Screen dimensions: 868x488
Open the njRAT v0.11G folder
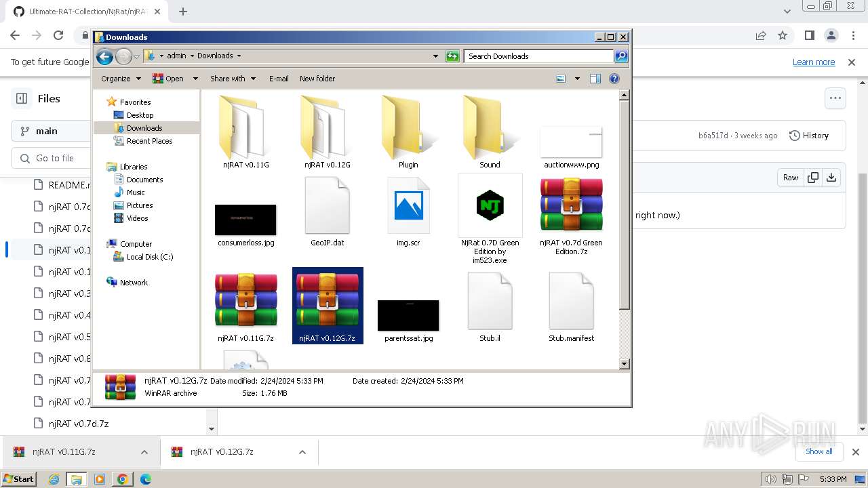245,132
